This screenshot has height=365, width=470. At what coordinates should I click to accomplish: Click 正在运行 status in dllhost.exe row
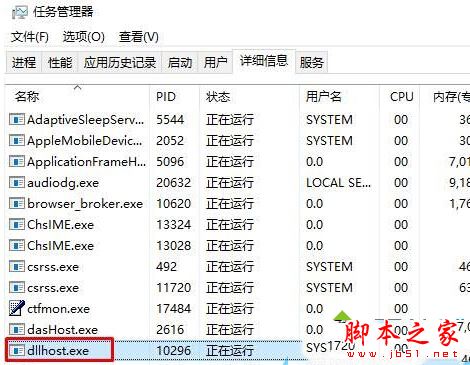click(230, 351)
